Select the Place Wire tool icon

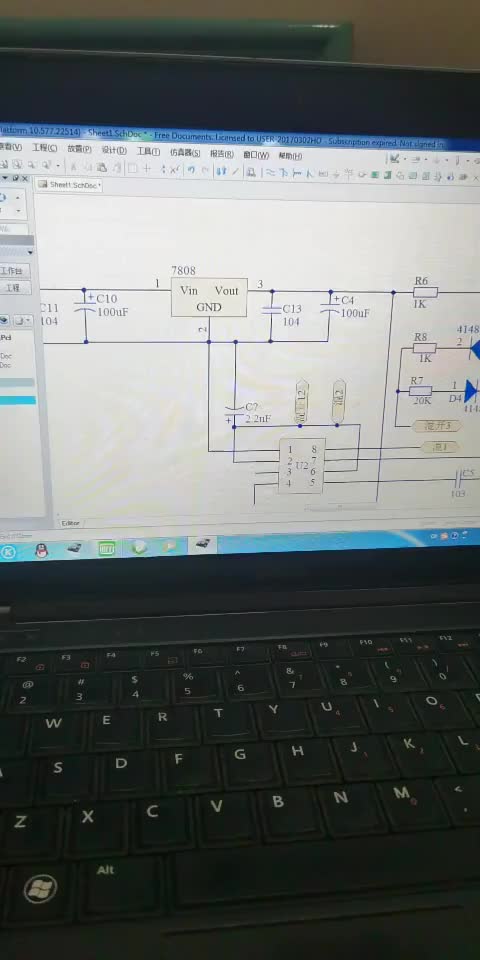270,173
